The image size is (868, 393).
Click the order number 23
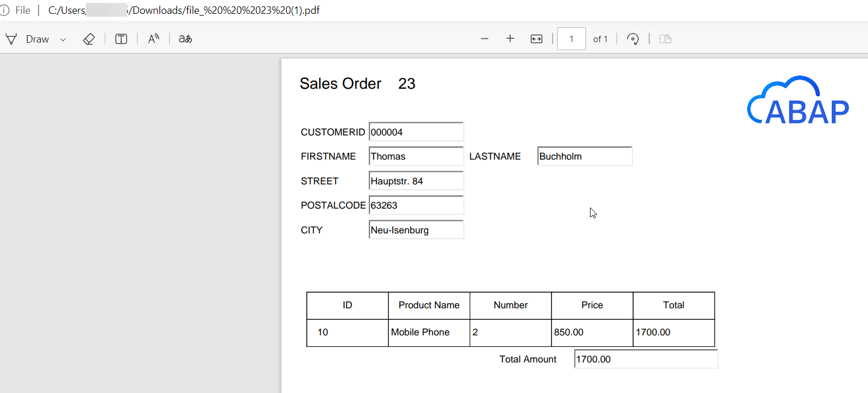pyautogui.click(x=407, y=84)
